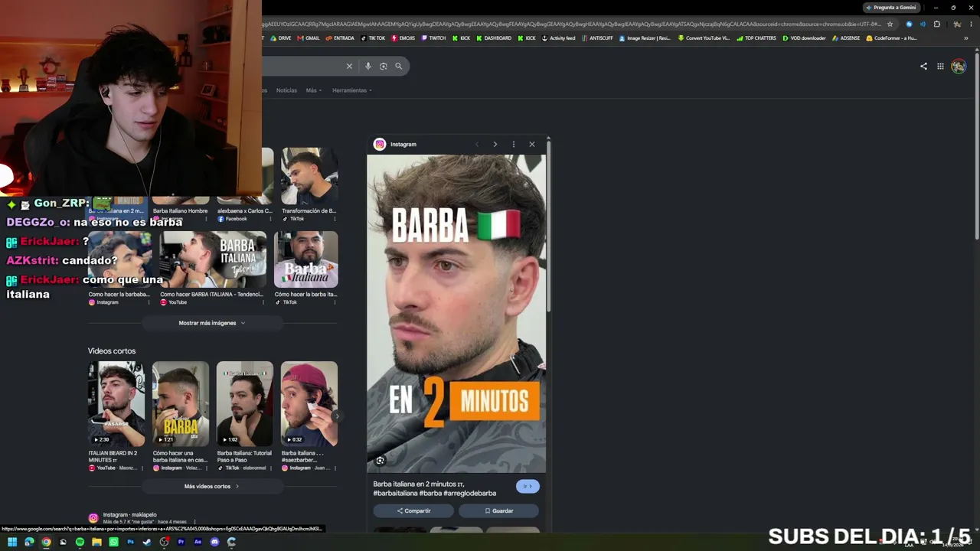Launch Photoshop from the taskbar
The width and height of the screenshot is (980, 551).
click(130, 542)
